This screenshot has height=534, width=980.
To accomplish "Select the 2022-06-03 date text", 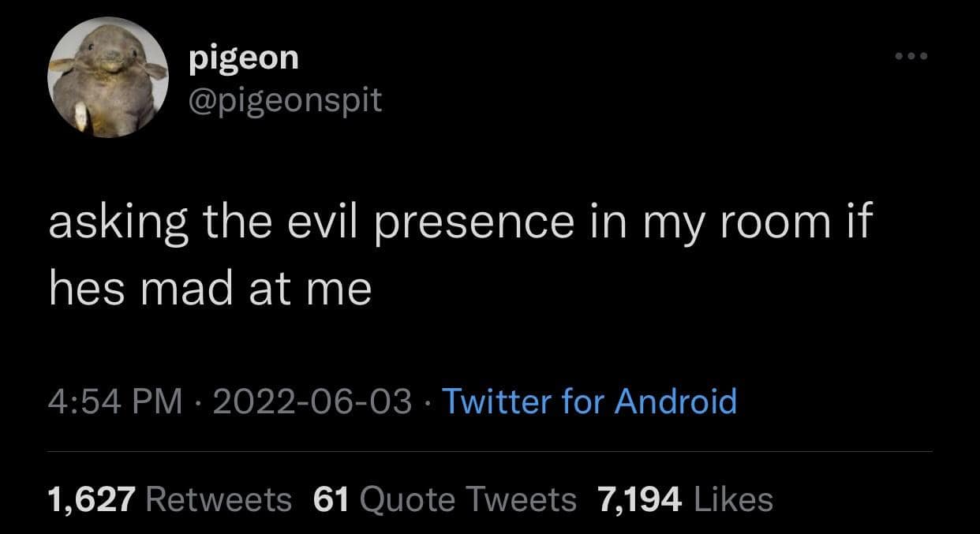I will click(x=312, y=401).
